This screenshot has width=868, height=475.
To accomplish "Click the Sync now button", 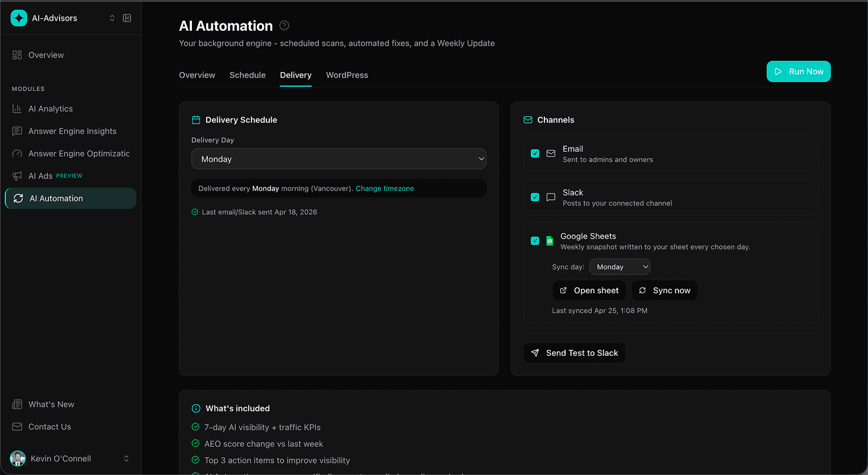I will tap(665, 290).
